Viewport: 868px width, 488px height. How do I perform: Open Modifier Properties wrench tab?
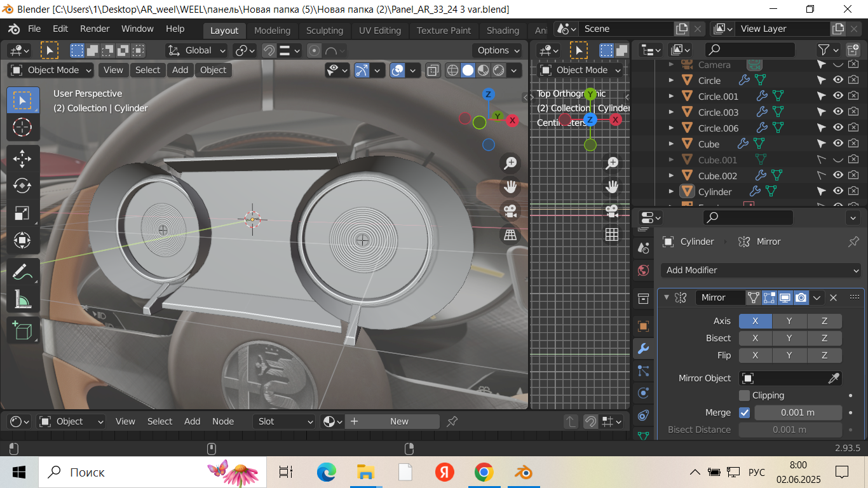click(643, 348)
